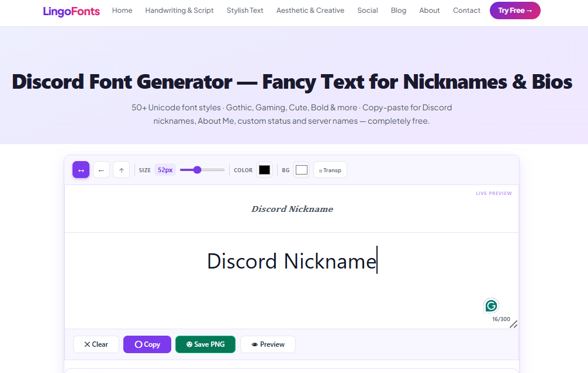This screenshot has height=373, width=588.
Task: Open the white BG color swatch
Action: (302, 170)
